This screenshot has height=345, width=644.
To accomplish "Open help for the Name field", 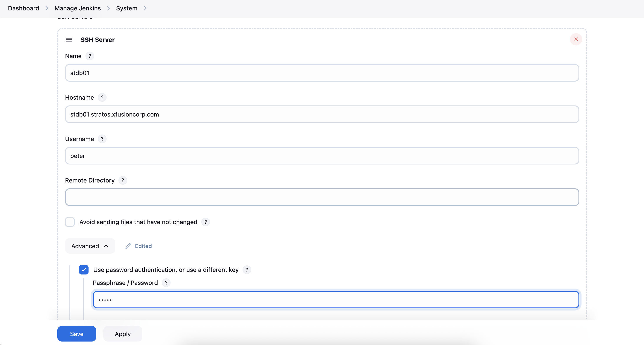I will tap(90, 56).
